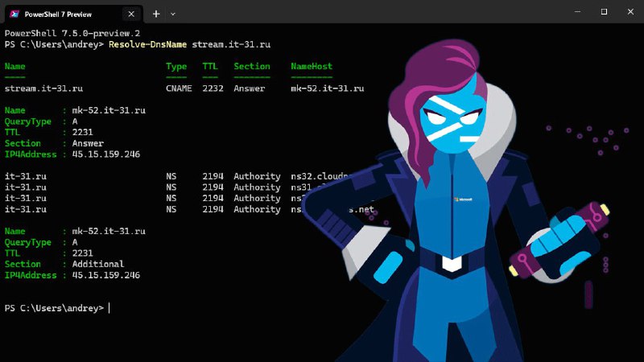
Task: Click the bottom PS C:\Users\andrey> prompt
Action: [x=54, y=308]
